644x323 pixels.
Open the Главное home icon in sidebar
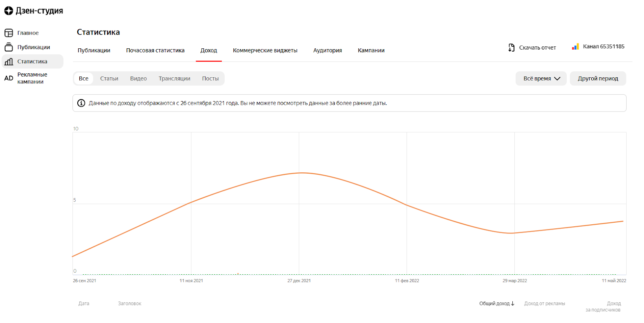[x=8, y=33]
